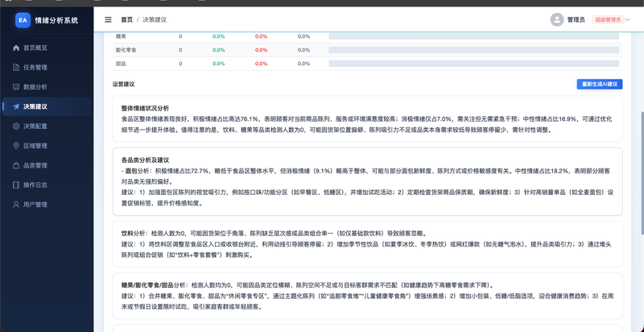Viewport: 644px width, 332px height.
Task: Click the admin avatar icon
Action: 557,19
